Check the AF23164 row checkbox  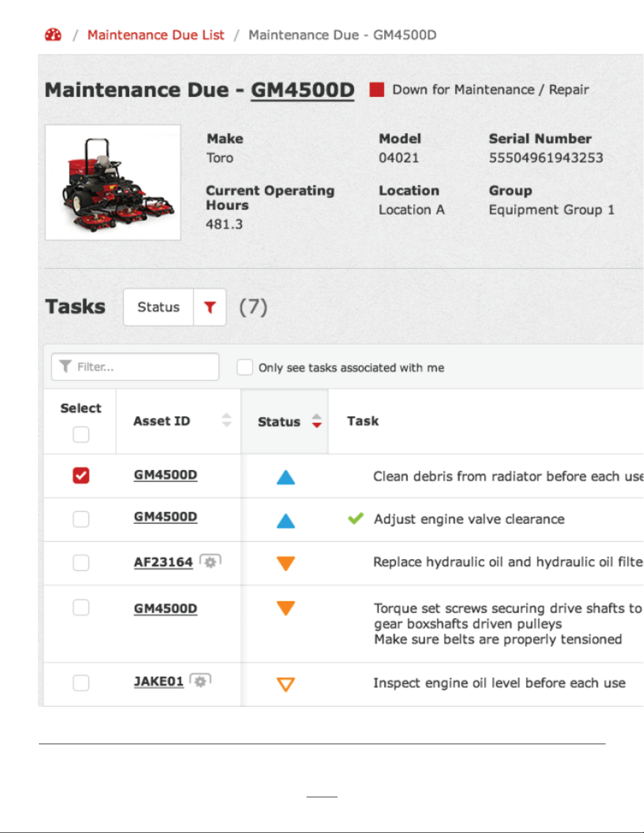tap(81, 562)
